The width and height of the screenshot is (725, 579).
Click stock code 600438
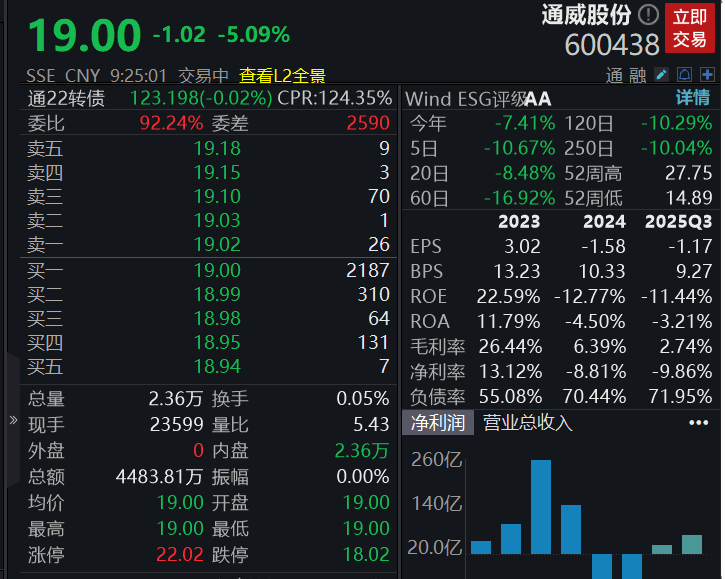click(x=612, y=45)
